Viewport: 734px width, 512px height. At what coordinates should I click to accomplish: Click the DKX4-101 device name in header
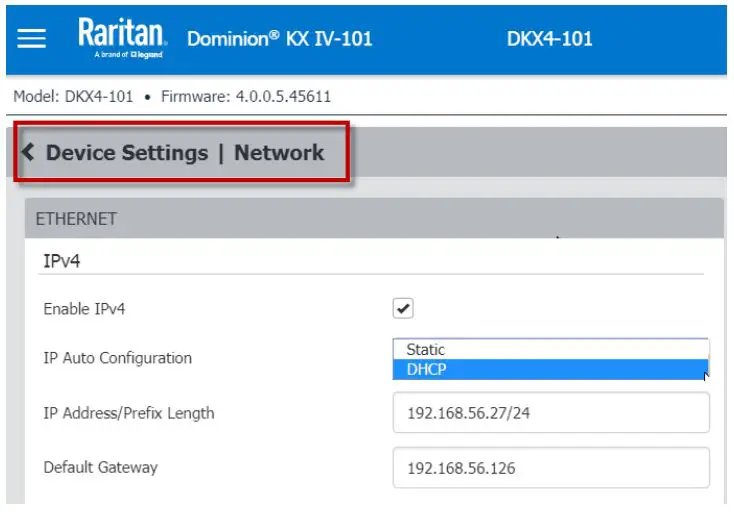pos(550,39)
